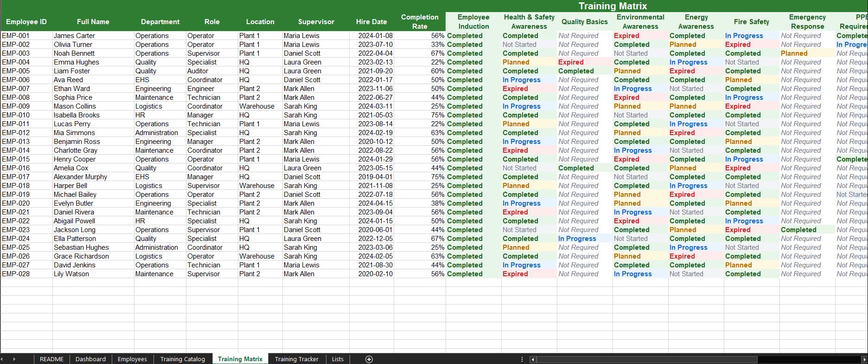Click the three-dot tab bar split handle

522,359
